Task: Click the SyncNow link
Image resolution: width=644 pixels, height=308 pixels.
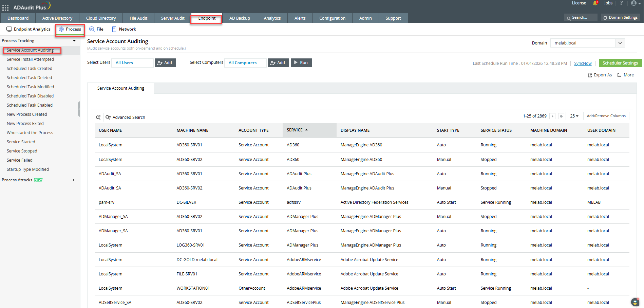Action: 583,64
